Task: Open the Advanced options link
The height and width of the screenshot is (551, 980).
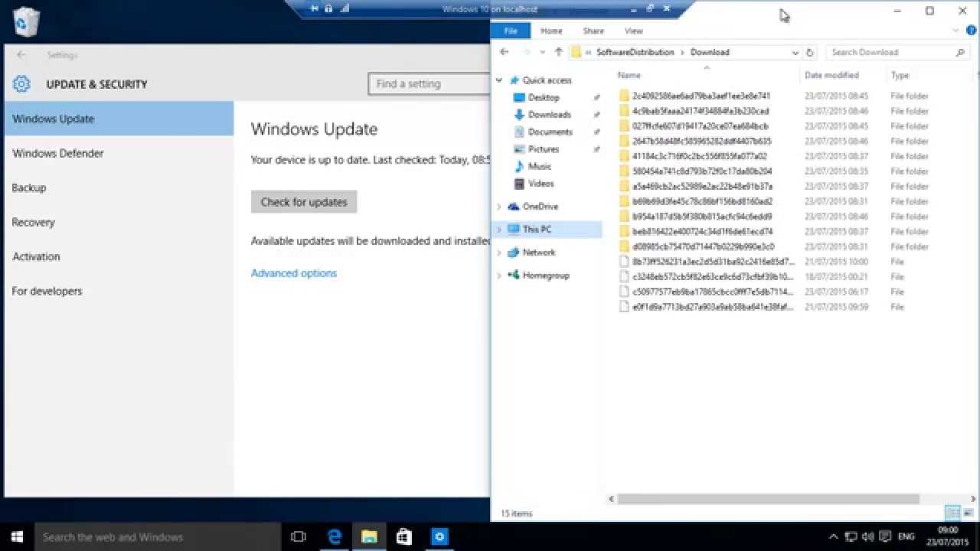Action: [x=294, y=273]
